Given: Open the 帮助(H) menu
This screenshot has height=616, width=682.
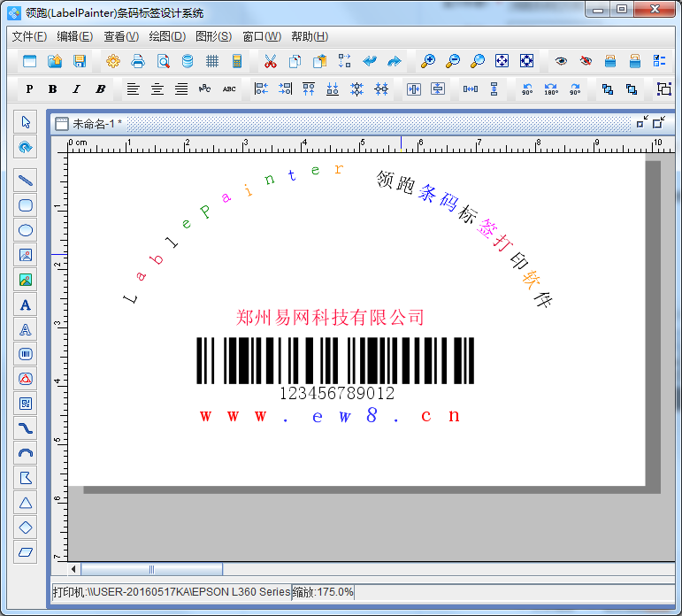Looking at the screenshot, I should pyautogui.click(x=309, y=36).
